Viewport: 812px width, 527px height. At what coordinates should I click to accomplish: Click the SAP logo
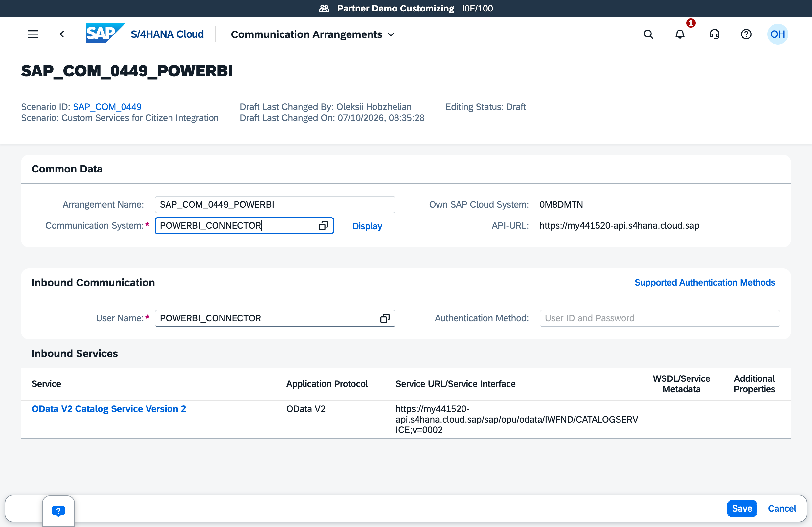click(105, 33)
